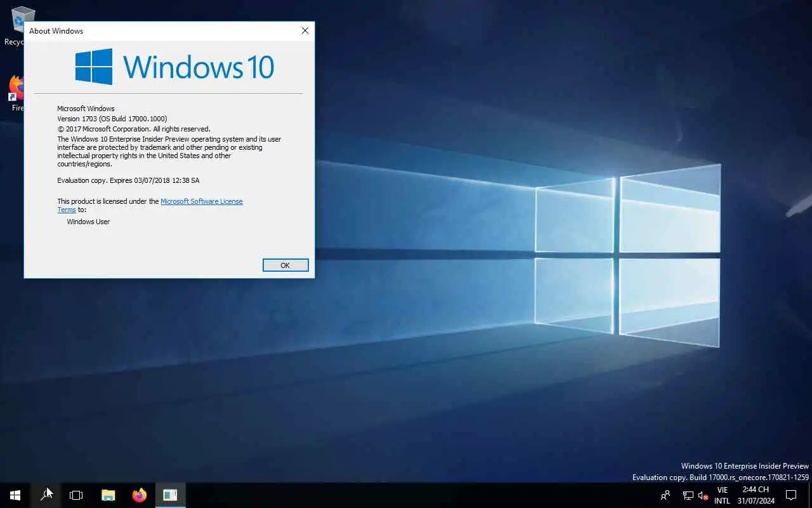812x508 pixels.
Task: Open taskbar search magnifier icon
Action: [x=46, y=495]
